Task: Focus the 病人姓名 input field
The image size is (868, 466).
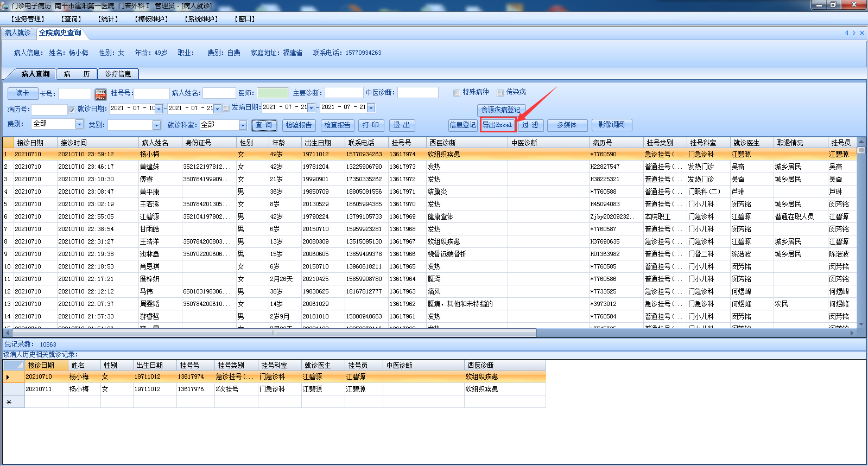Action: pyautogui.click(x=219, y=93)
